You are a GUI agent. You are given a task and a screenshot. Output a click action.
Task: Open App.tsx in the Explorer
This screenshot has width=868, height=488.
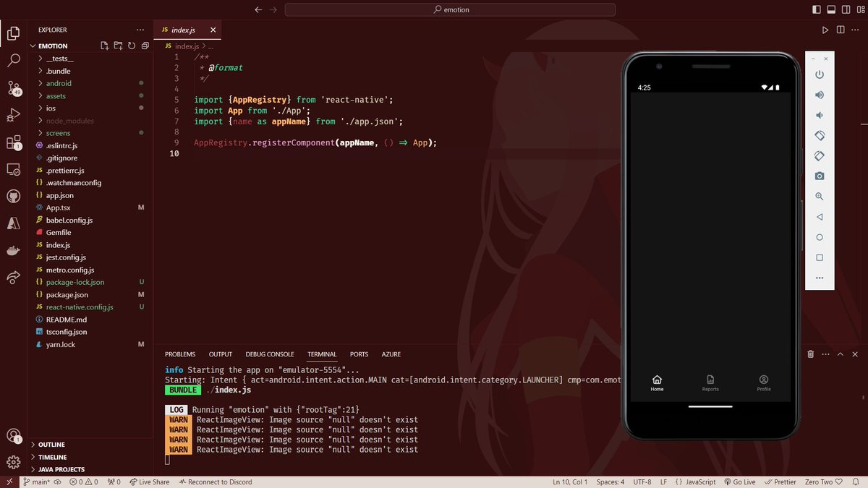coord(58,207)
